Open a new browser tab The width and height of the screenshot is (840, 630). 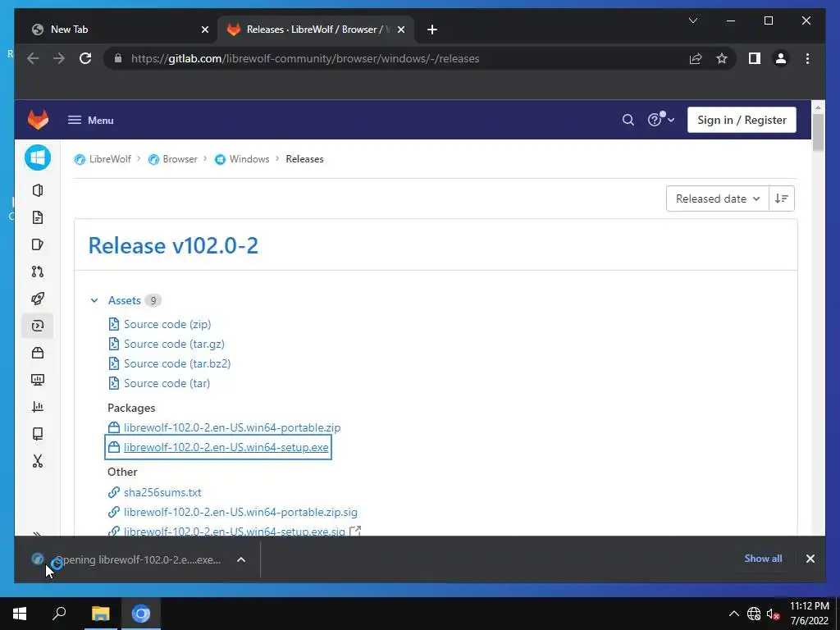pyautogui.click(x=432, y=30)
